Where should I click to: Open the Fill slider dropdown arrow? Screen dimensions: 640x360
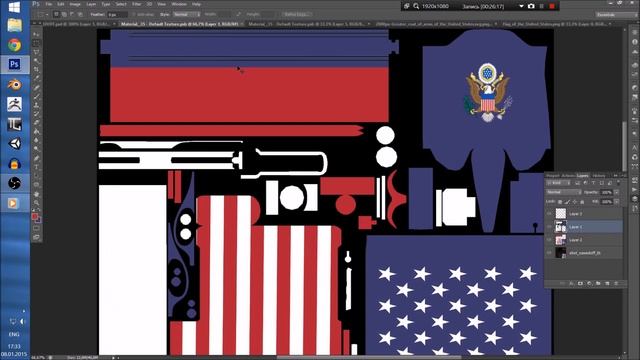pyautogui.click(x=616, y=202)
